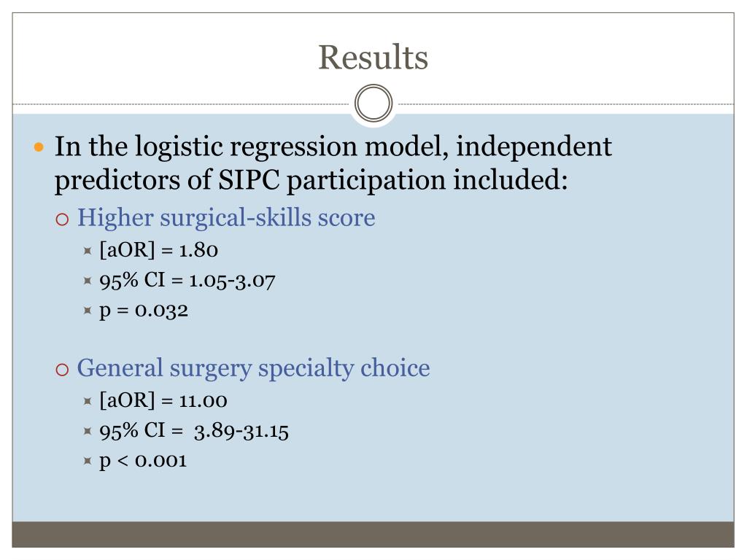This screenshot has height=560, width=747.
Task: Click the star bullet next to [aOR] = 11.00
Action: coord(88,401)
